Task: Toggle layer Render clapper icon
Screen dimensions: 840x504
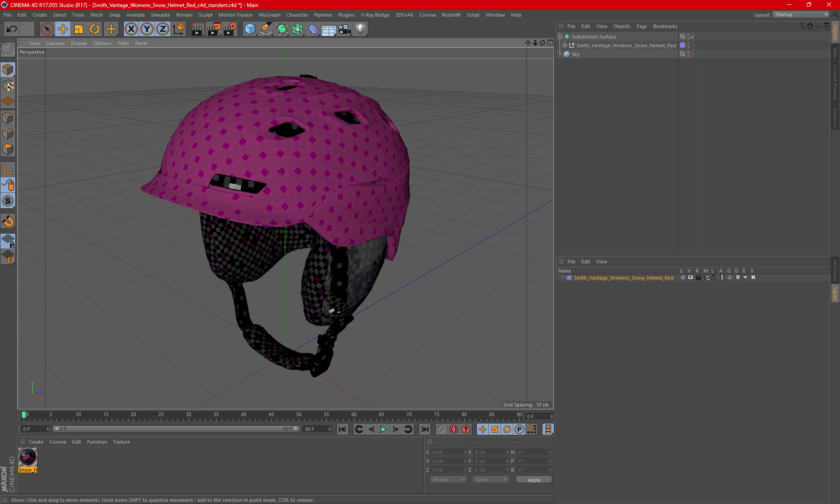Action: 698,277
